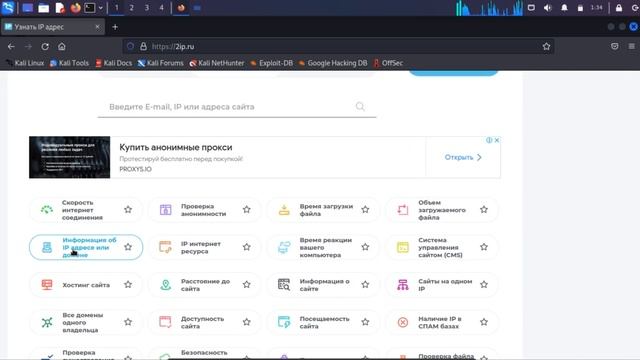
Task: Click the 'Информация о сайте' icon
Action: pos(284,284)
